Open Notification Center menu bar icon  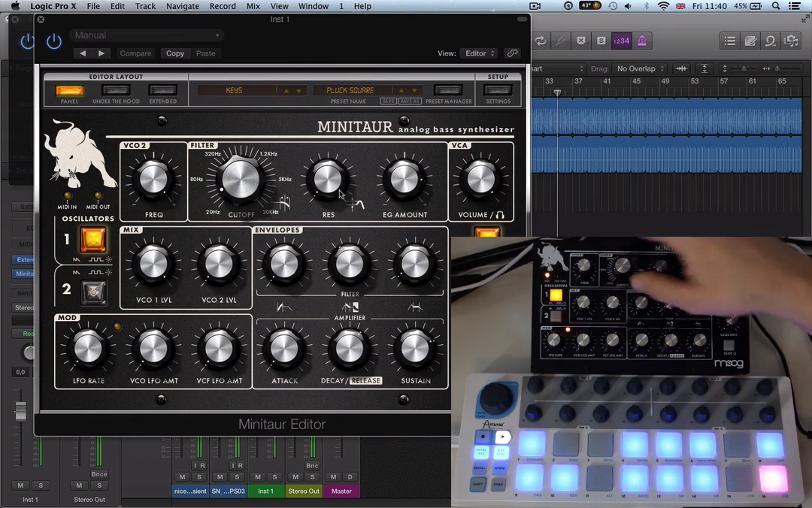coord(795,6)
